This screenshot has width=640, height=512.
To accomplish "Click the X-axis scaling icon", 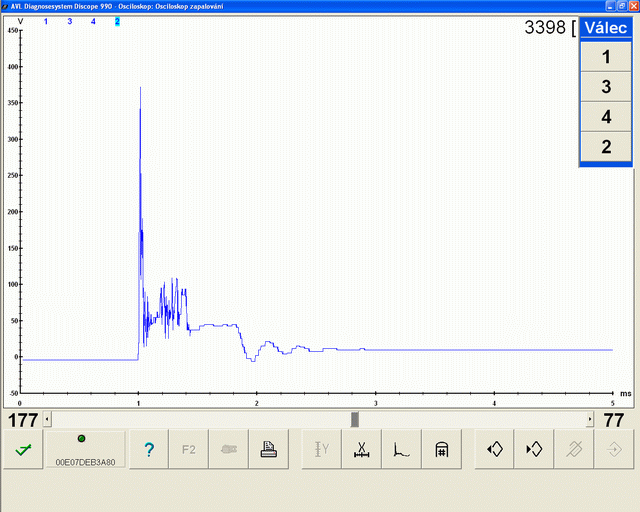I will (362, 449).
